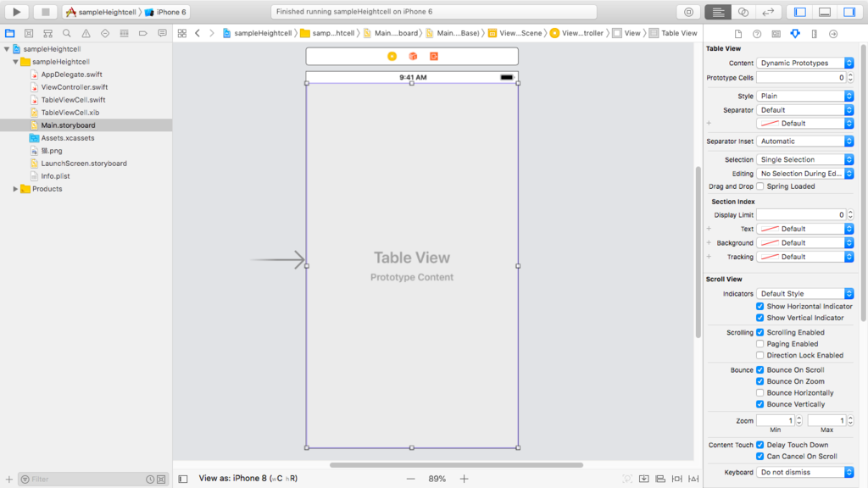Screen dimensions: 868x488
Task: Pick the Section Index Text color
Action: [770, 229]
